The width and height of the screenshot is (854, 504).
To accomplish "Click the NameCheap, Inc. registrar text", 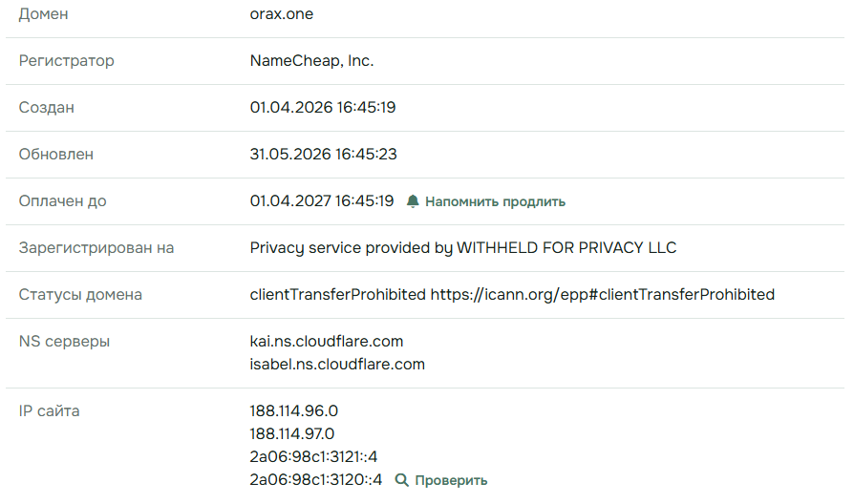I will (311, 60).
